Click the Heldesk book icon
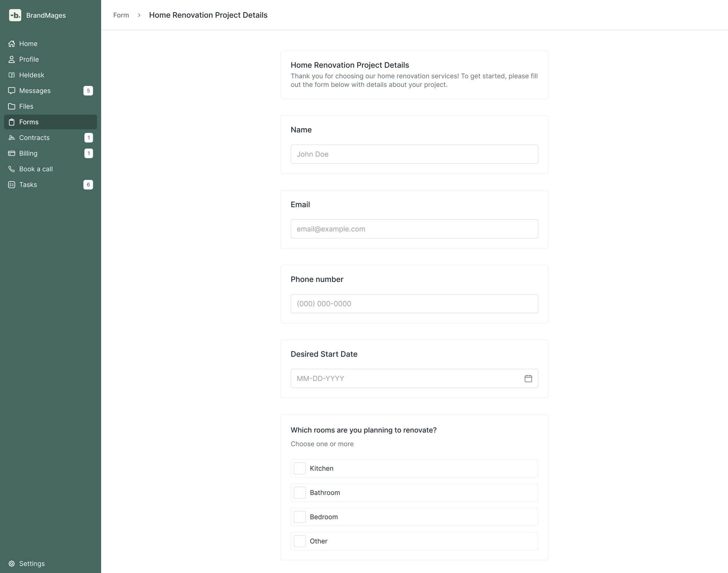Screen dimensions: 728x573 coord(12,75)
